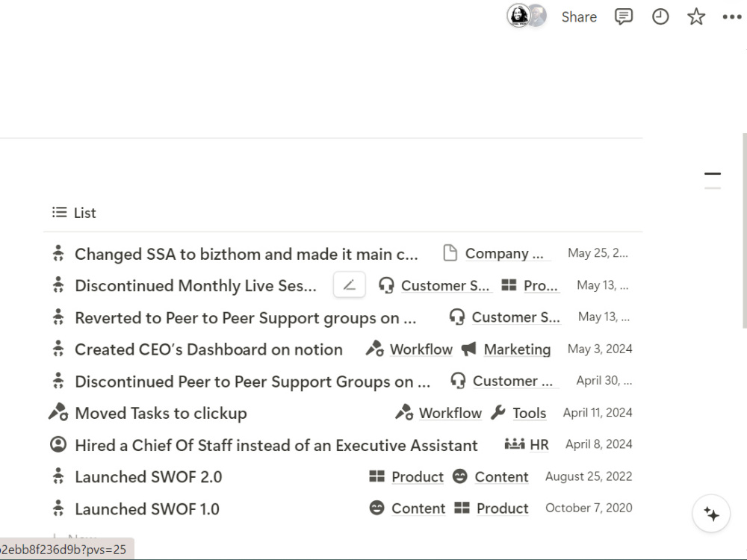This screenshot has height=560, width=747.
Task: Click the vertical page scrollbar thumb
Action: [x=745, y=231]
